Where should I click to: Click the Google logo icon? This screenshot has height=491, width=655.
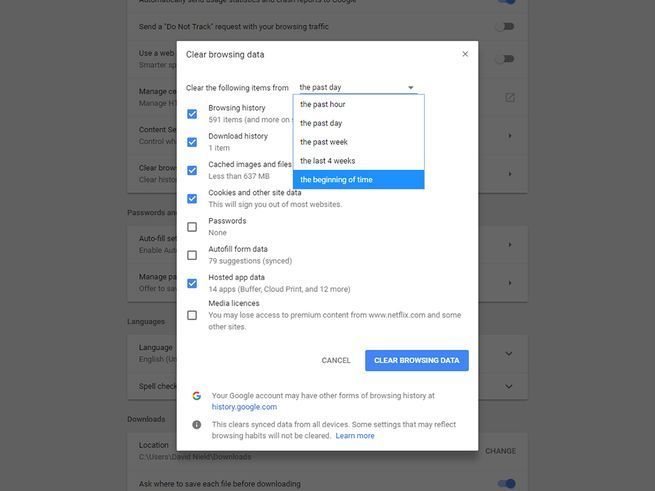[x=197, y=396]
